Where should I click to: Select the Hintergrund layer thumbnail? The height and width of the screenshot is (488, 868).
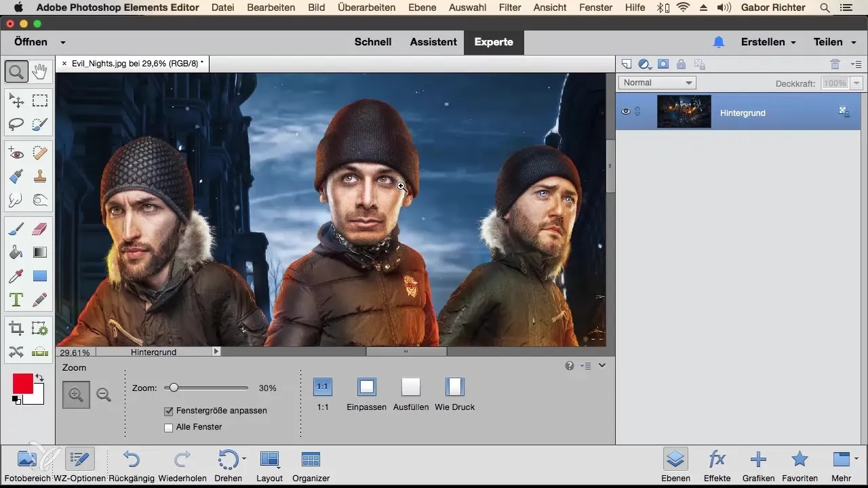[x=684, y=112]
